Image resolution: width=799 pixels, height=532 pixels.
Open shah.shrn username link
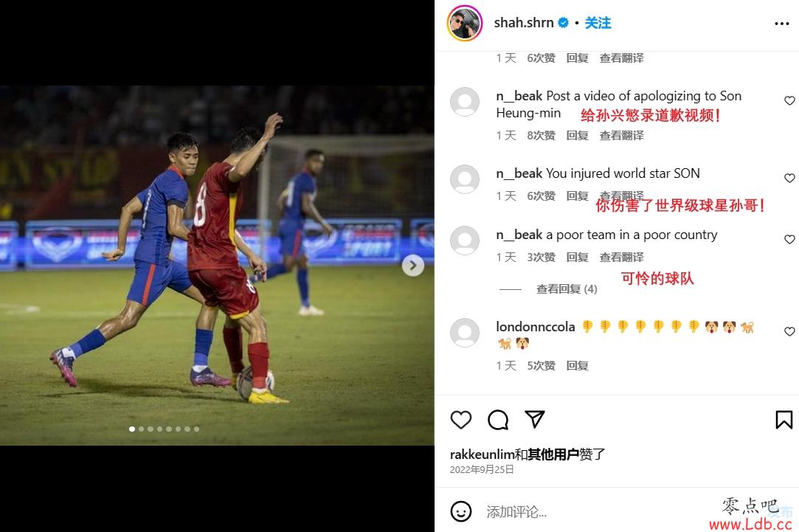pos(523,23)
